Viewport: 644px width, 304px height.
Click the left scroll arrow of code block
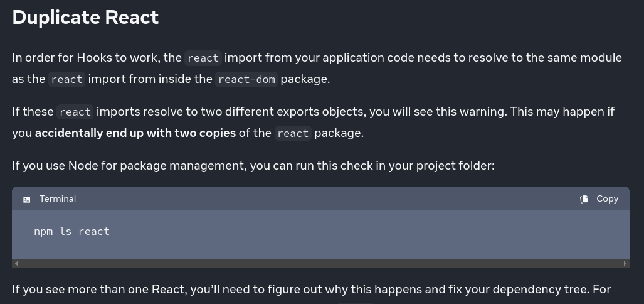pyautogui.click(x=16, y=264)
